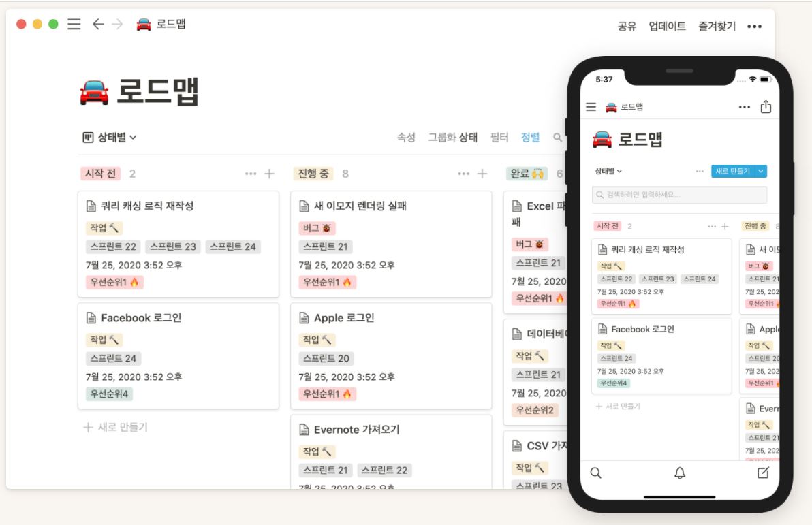Add a card with plus in 시작 전 column
The width and height of the screenshot is (812, 525).
point(269,174)
